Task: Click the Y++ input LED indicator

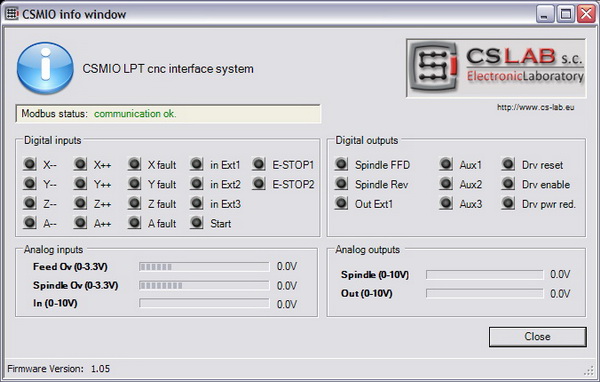Action: click(80, 183)
